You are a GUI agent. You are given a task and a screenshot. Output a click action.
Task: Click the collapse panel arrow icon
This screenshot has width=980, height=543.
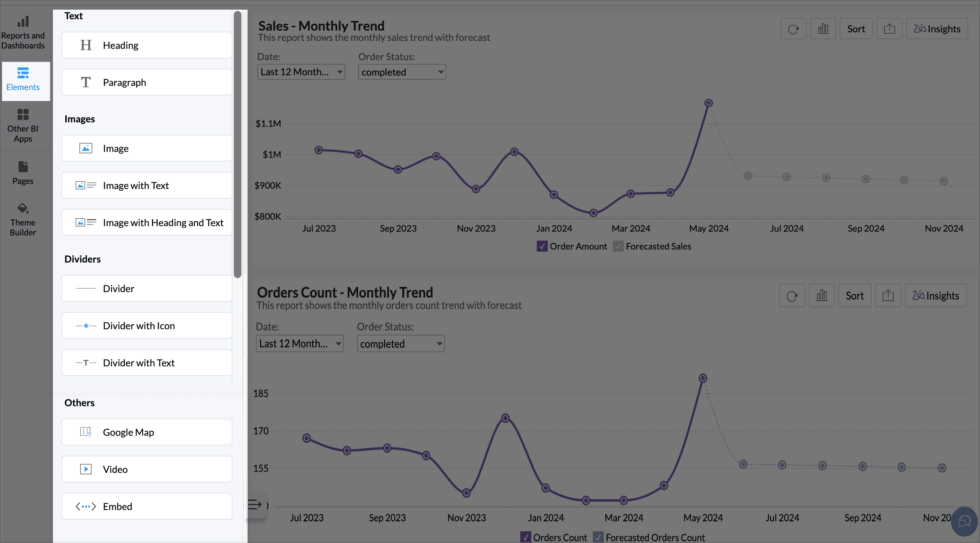pyautogui.click(x=255, y=505)
